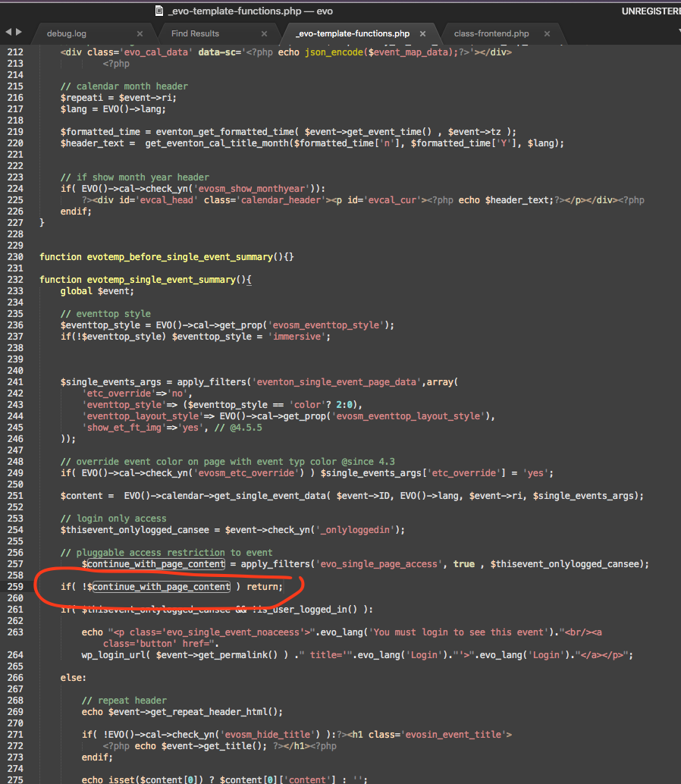Close the _evo-template-functions.php tab
The width and height of the screenshot is (681, 784).
click(422, 33)
